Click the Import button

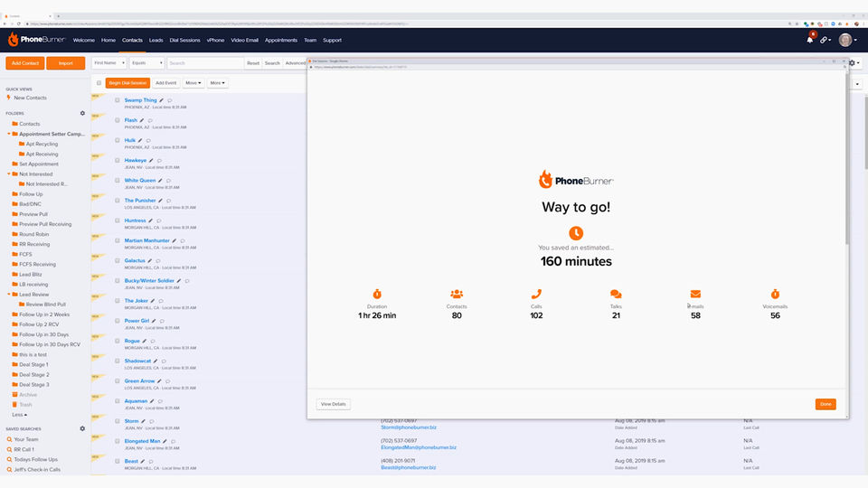pos(65,63)
